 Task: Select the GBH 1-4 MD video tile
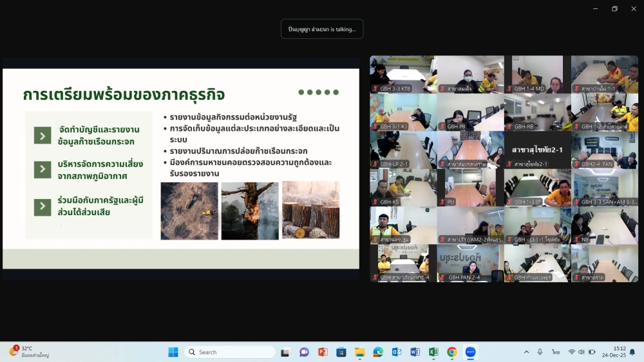538,74
